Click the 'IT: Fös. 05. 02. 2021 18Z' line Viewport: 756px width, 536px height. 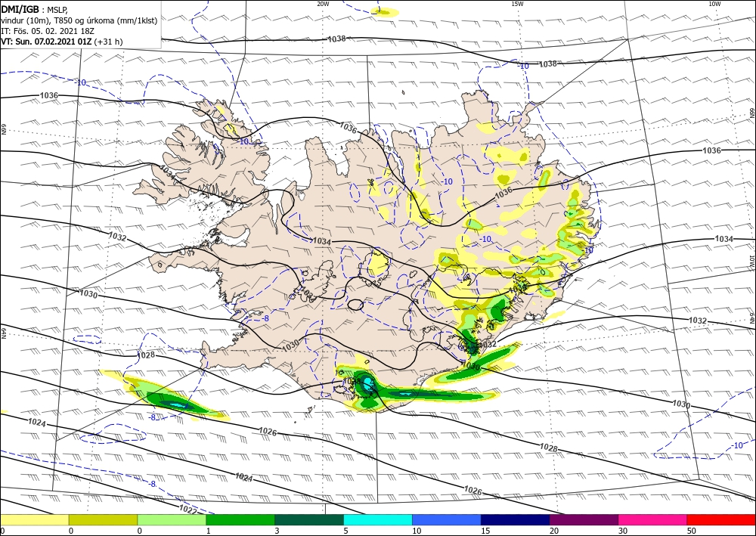[47, 31]
